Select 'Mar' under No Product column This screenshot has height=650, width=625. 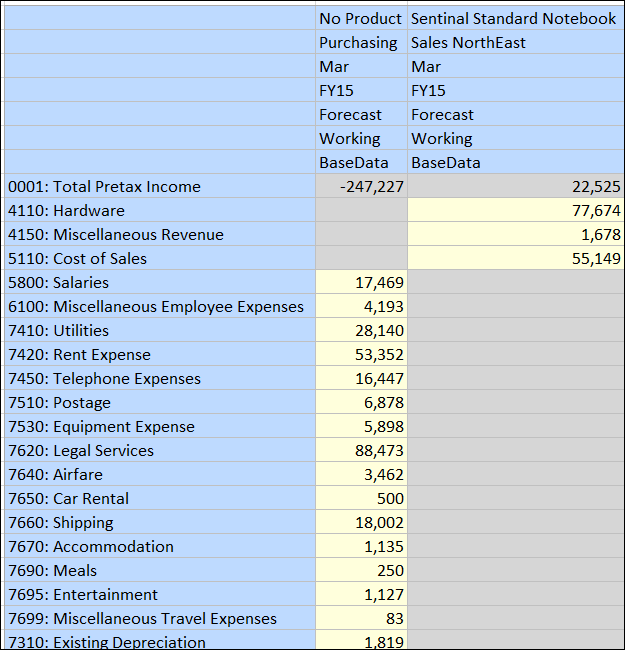tap(361, 66)
